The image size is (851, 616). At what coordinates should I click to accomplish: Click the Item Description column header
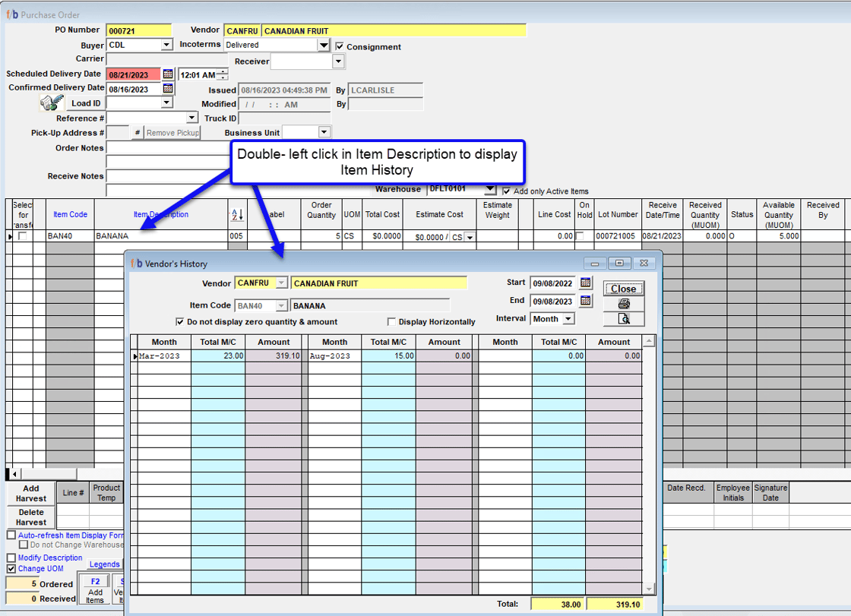pyautogui.click(x=161, y=215)
